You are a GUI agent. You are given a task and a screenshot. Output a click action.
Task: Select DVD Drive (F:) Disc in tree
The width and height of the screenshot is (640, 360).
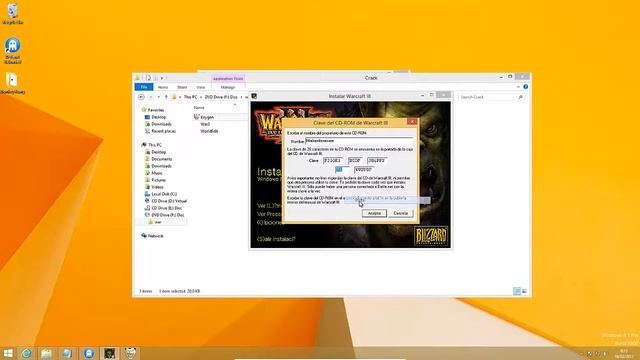coord(168,215)
